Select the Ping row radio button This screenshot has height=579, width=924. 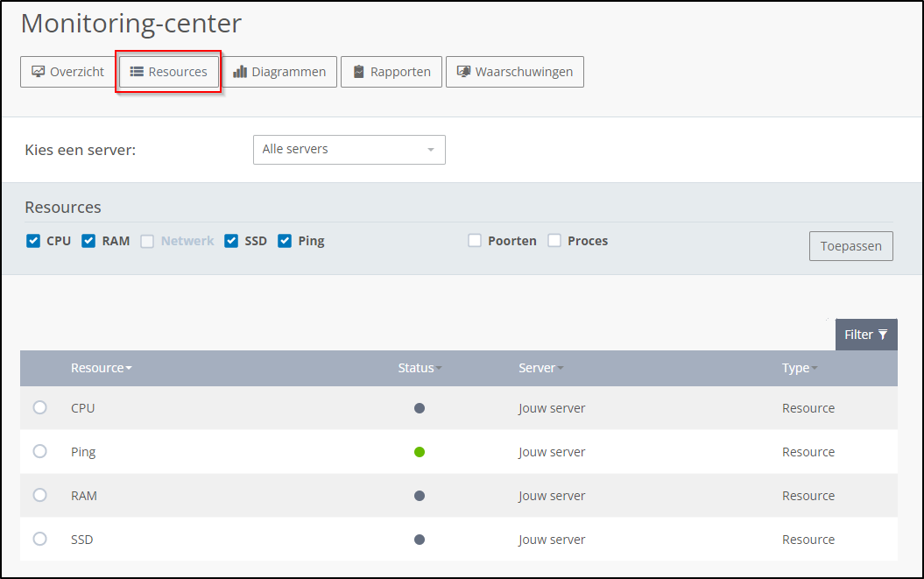39,451
